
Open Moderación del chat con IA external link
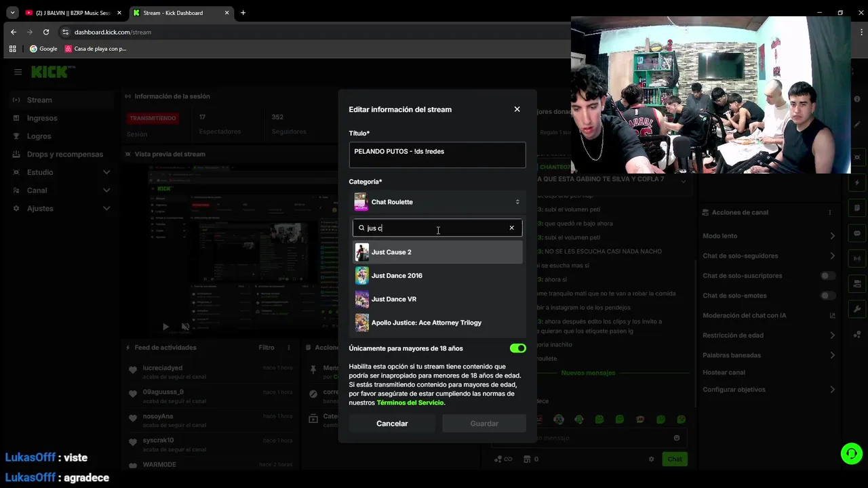pos(832,316)
